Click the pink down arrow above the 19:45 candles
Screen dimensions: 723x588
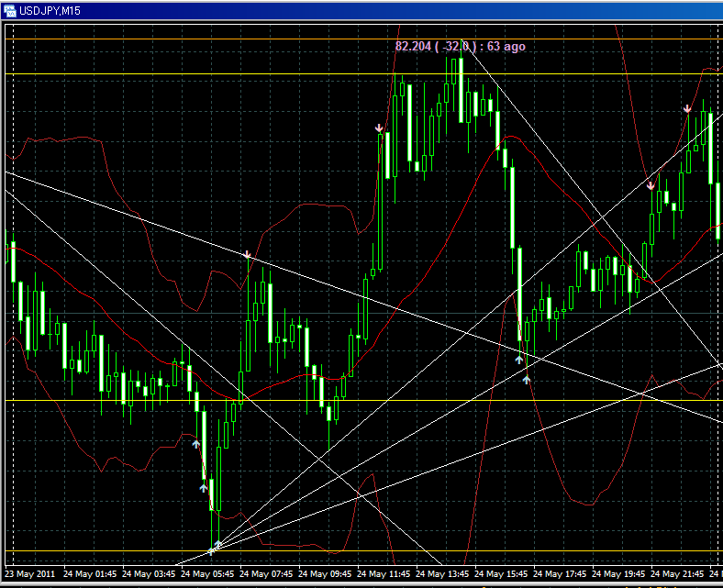651,186
